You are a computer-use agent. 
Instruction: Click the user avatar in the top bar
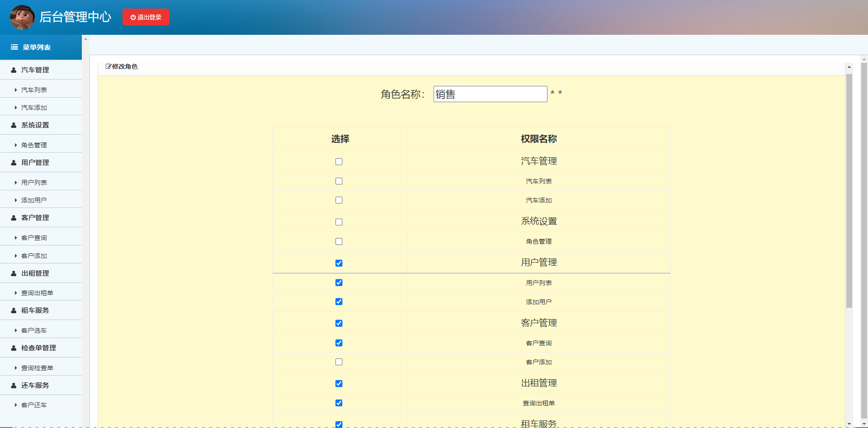pyautogui.click(x=22, y=17)
